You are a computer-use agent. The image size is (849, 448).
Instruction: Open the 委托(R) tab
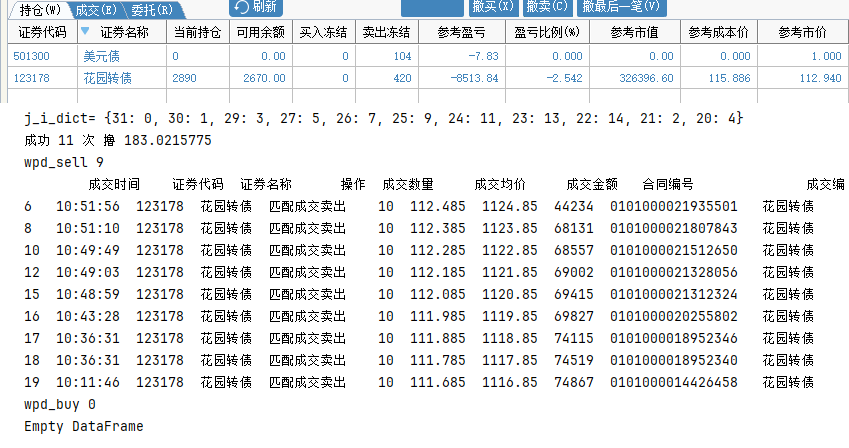point(152,10)
